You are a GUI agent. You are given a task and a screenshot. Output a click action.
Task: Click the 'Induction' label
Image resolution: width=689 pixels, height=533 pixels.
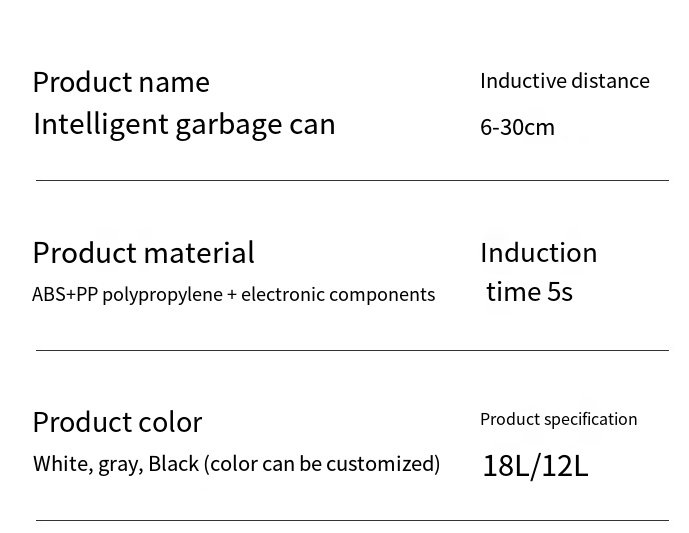click(538, 252)
